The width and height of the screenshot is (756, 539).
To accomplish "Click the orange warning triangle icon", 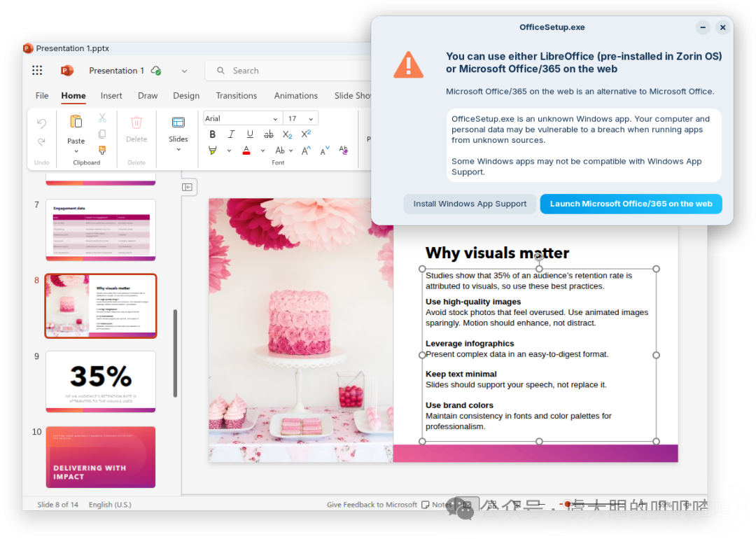I will (x=408, y=65).
